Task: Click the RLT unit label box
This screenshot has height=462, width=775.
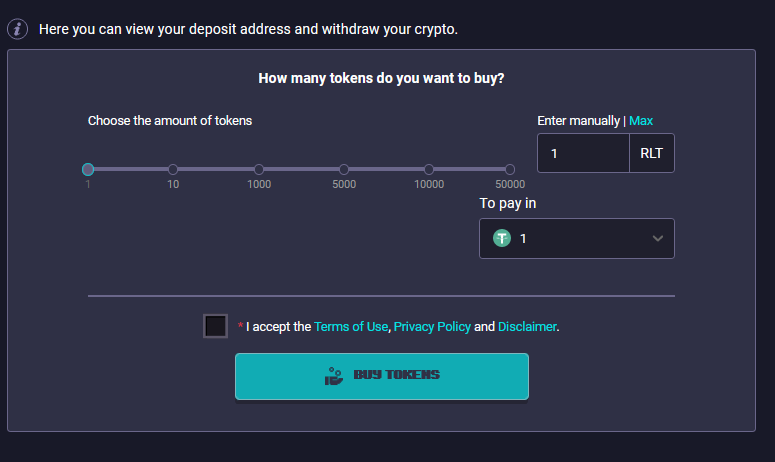Action: coord(651,153)
